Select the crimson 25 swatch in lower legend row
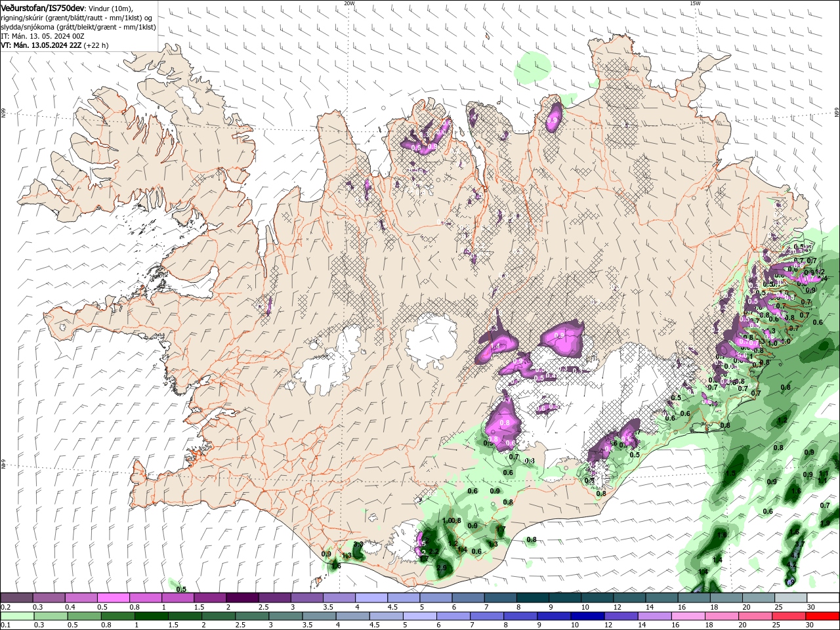The width and height of the screenshot is (840, 630). tap(789, 616)
